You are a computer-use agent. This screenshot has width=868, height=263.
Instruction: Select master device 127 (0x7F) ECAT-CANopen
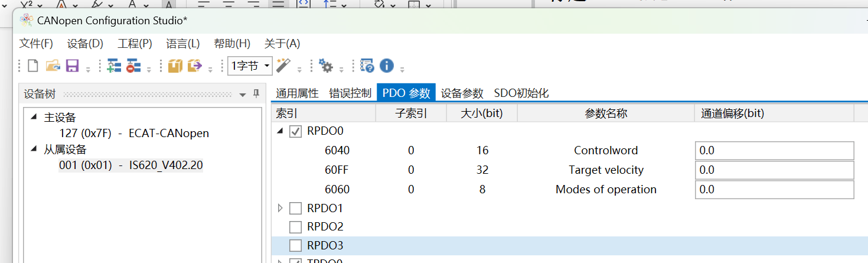pyautogui.click(x=134, y=134)
